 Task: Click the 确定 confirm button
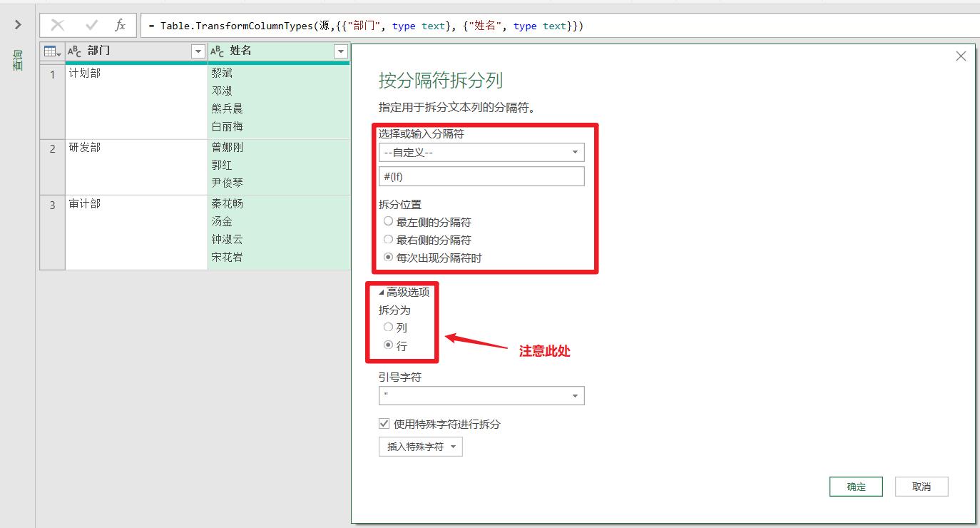855,486
